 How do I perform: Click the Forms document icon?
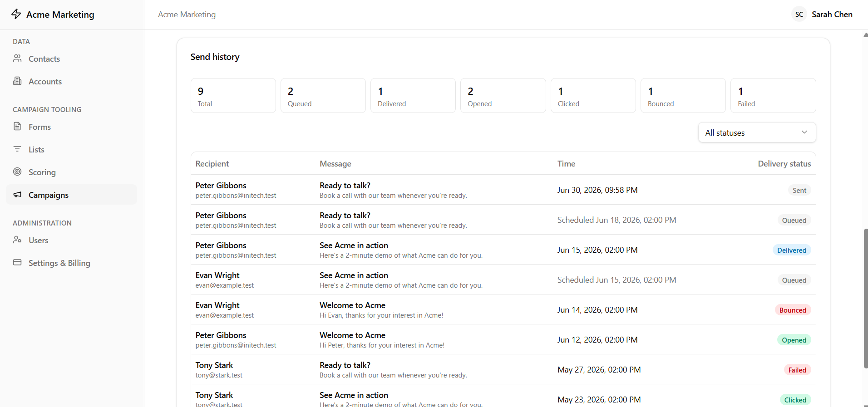point(17,126)
